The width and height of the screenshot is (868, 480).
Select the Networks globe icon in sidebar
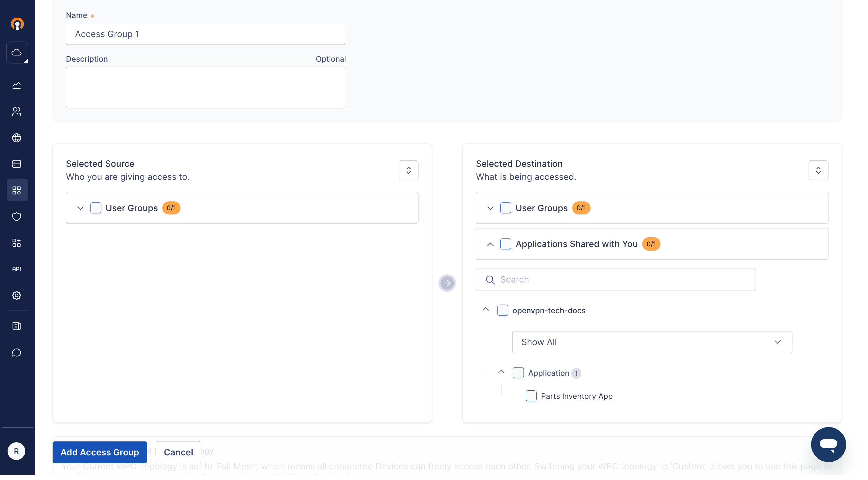click(16, 138)
